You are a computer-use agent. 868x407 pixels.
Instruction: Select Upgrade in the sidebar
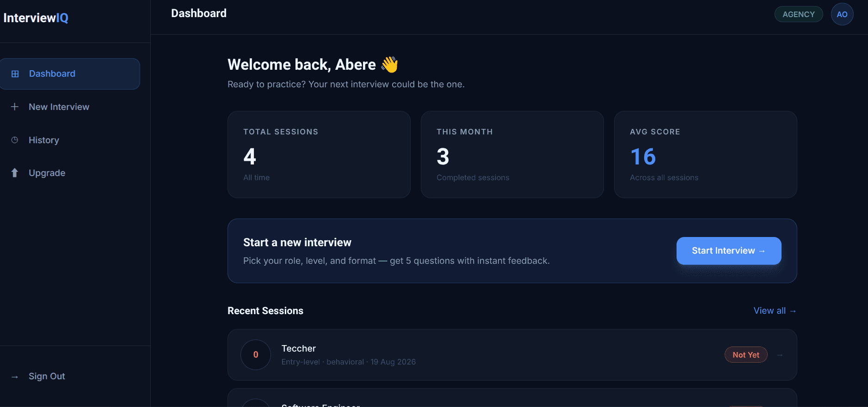point(70,173)
